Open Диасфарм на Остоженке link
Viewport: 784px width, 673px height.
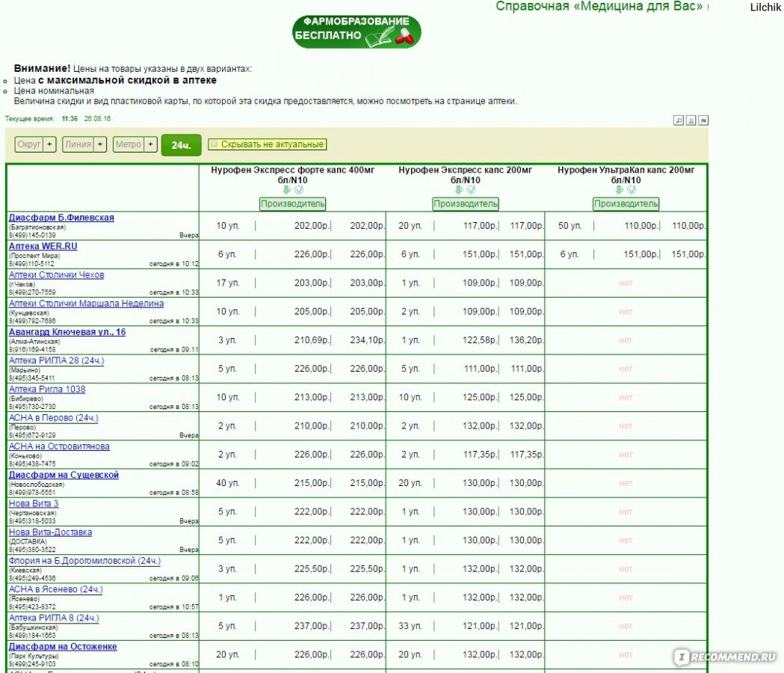tap(63, 646)
